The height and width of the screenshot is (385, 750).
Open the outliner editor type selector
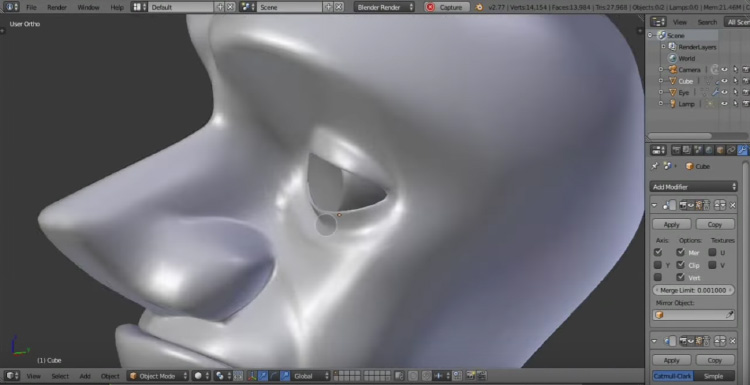point(659,22)
